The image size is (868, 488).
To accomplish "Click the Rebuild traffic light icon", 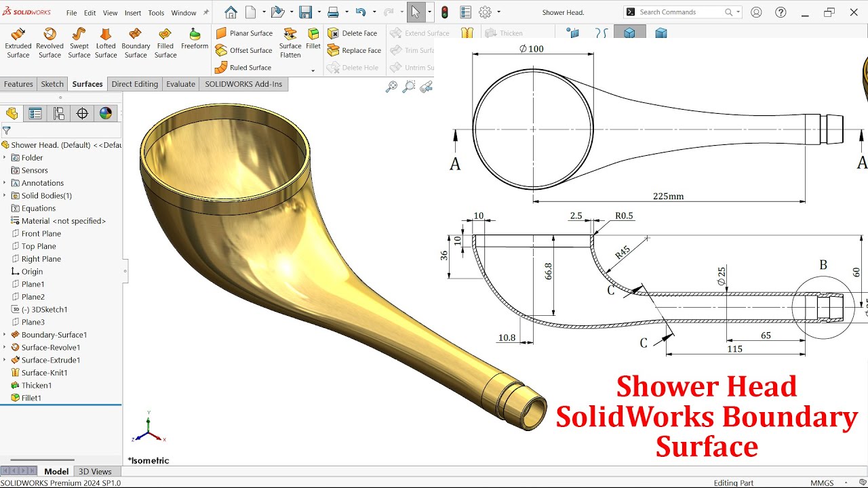I will coord(445,12).
